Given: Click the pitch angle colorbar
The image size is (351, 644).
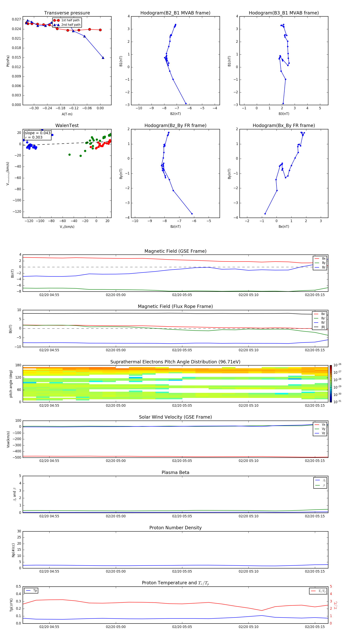Looking at the screenshot, I should [331, 384].
